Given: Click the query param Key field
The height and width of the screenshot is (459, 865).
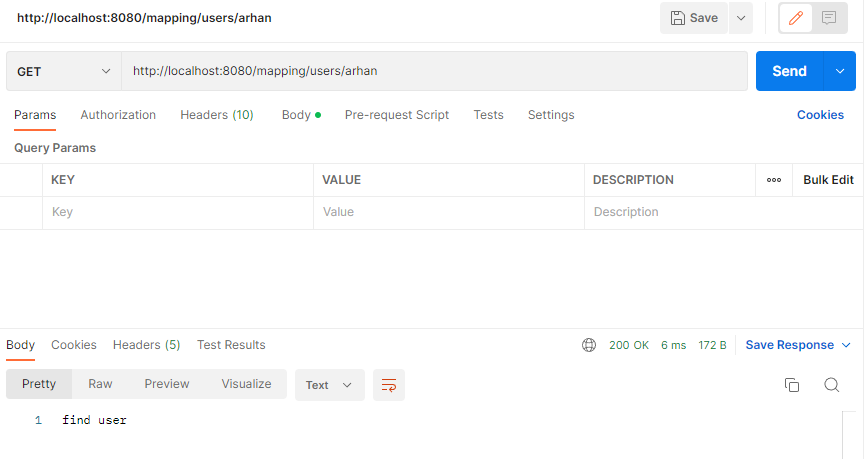Looking at the screenshot, I should [178, 212].
